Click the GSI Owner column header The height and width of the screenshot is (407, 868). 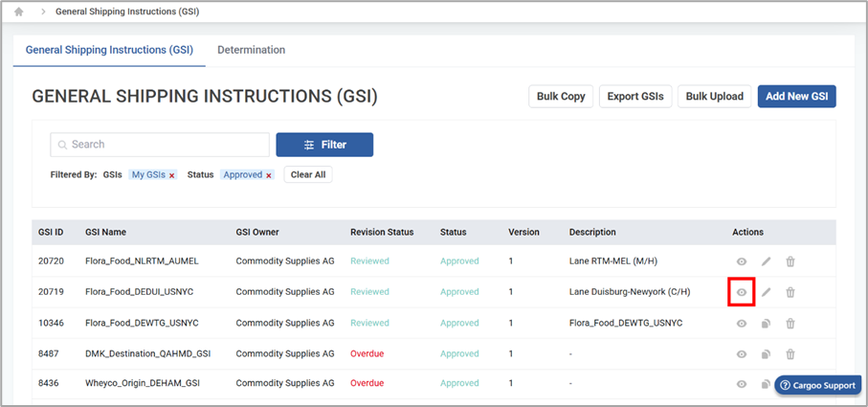[257, 232]
